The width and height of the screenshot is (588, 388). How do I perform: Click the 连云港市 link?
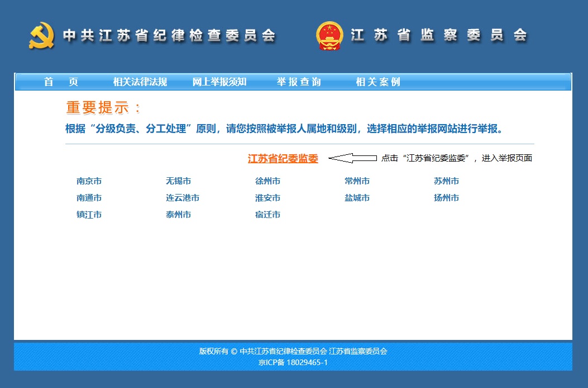(x=182, y=198)
